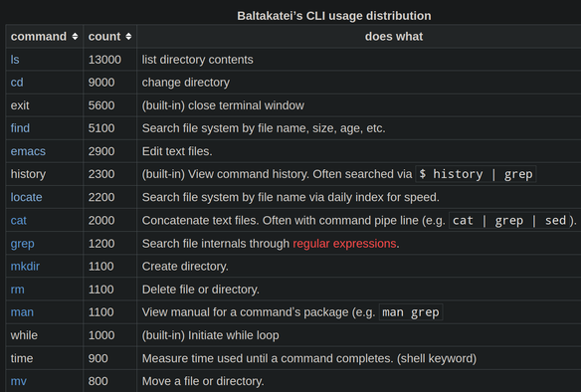581x392 pixels.
Task: Open the ls command link
Action: pos(15,60)
